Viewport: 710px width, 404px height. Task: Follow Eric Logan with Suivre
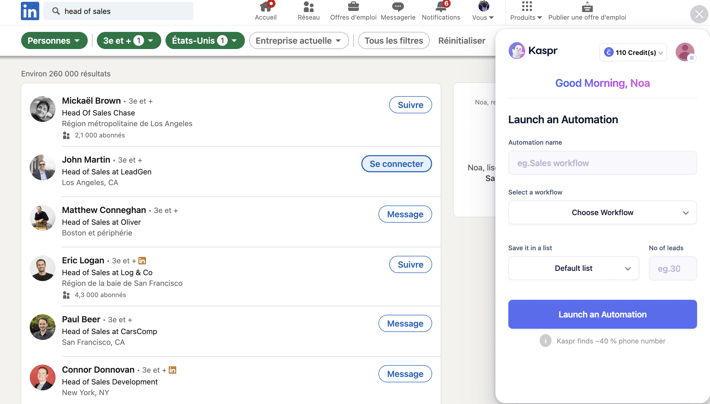410,265
